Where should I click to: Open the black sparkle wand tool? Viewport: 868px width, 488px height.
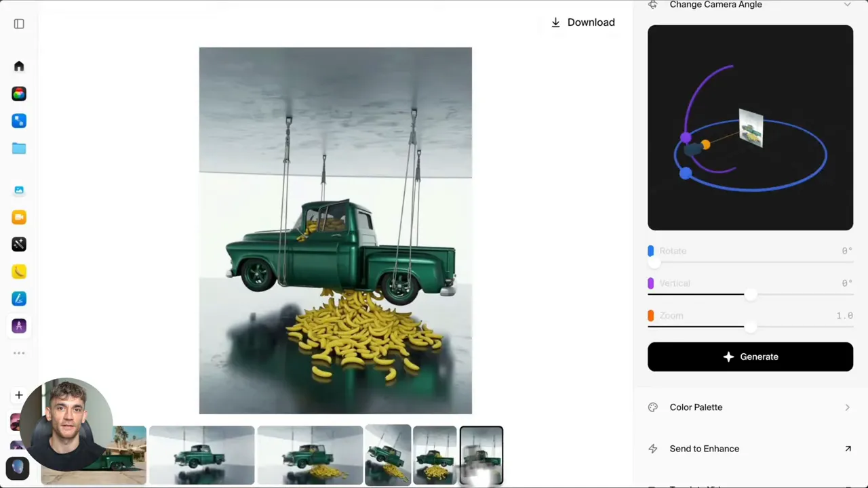coord(19,244)
